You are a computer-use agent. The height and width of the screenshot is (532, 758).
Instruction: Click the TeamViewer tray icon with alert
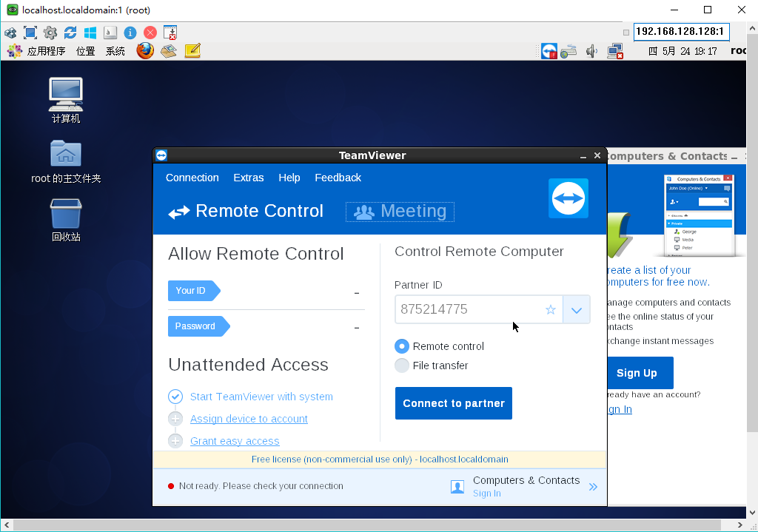point(549,51)
